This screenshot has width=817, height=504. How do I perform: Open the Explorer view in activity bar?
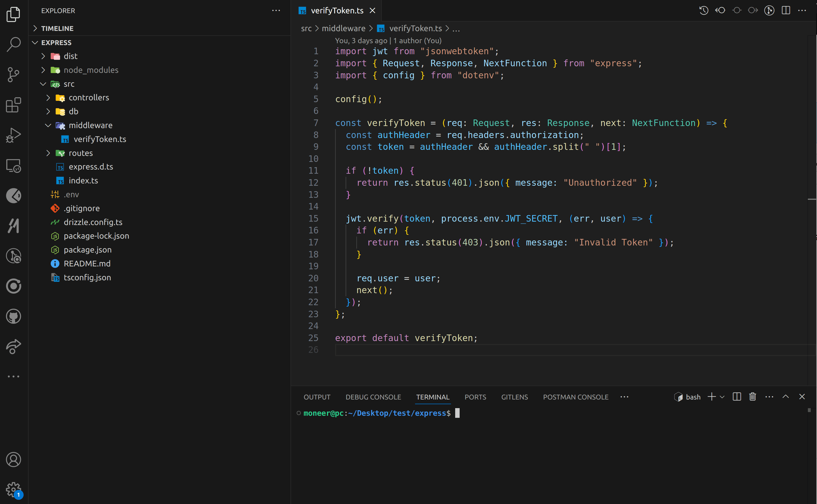tap(14, 14)
